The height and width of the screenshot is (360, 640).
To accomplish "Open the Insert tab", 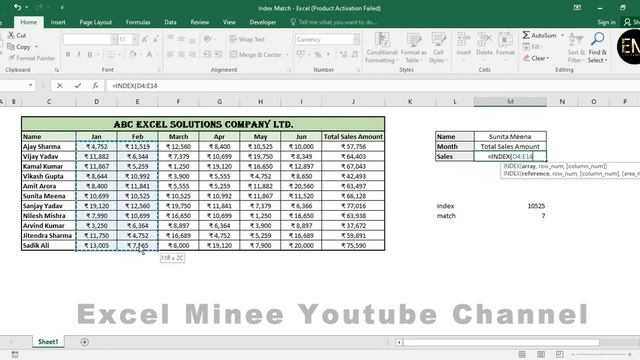I will point(58,22).
